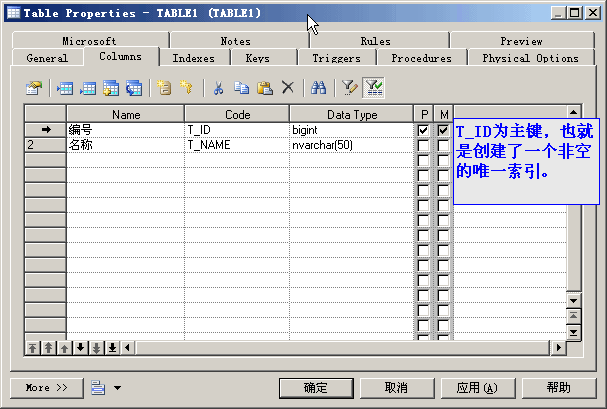Click the horizontal scrollbar track
Screen dimensions: 607x409
tap(342, 348)
